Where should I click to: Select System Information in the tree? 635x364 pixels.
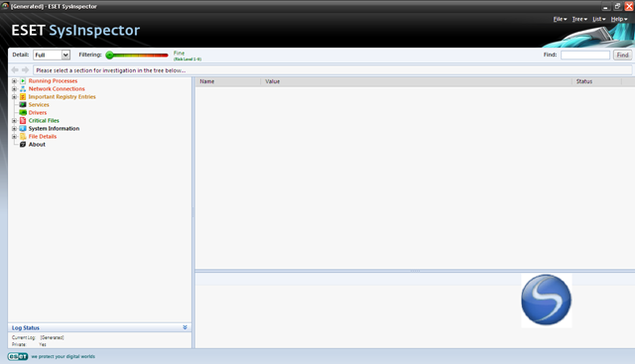click(54, 128)
